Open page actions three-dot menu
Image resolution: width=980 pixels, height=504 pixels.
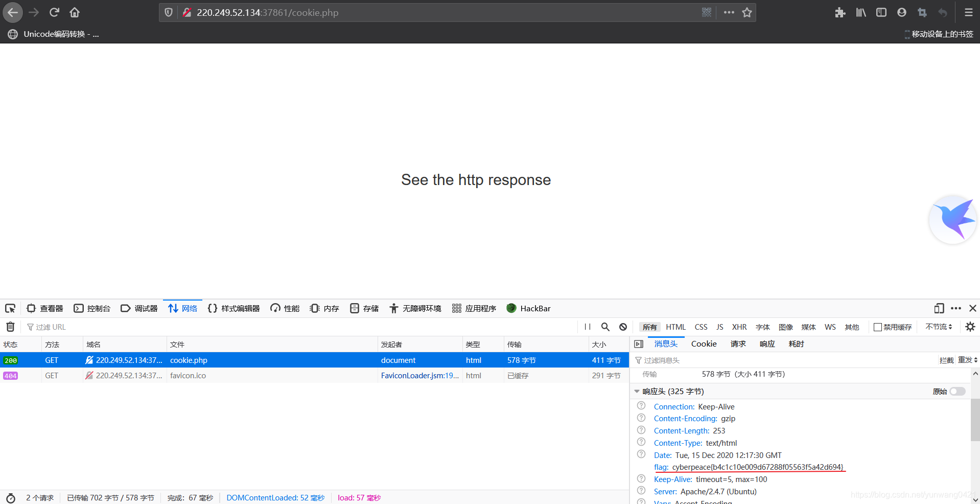tap(729, 12)
